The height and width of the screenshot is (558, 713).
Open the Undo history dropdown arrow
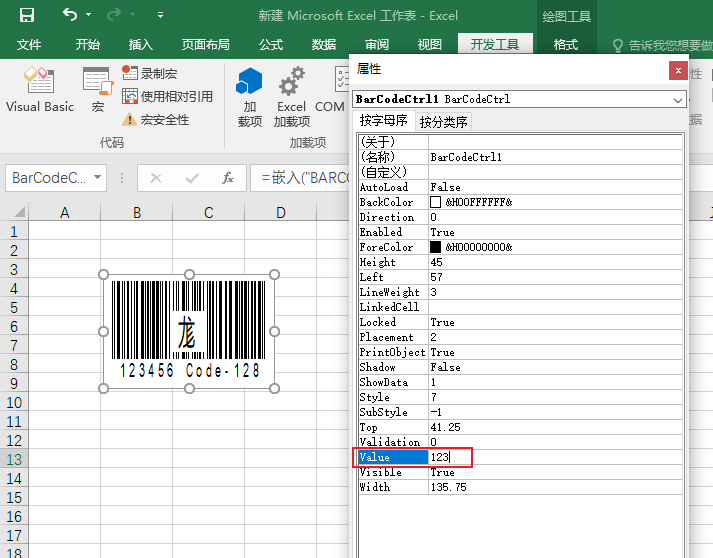point(89,15)
